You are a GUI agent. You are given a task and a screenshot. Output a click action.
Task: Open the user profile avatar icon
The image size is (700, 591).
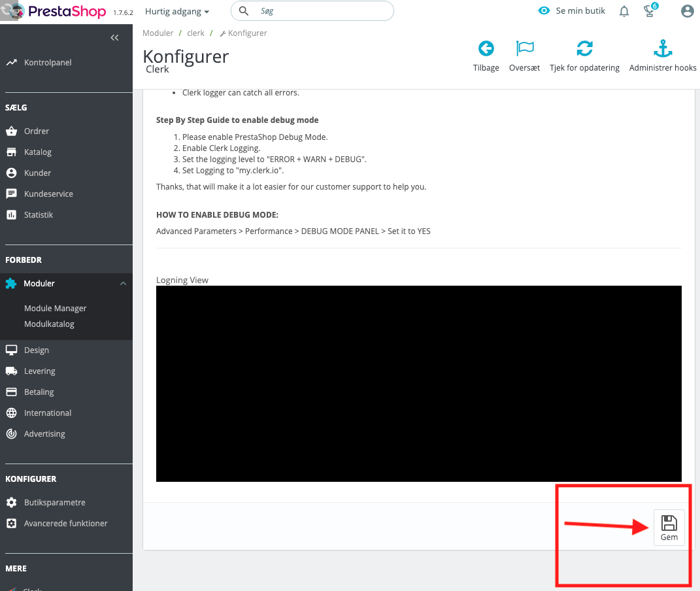pos(687,11)
